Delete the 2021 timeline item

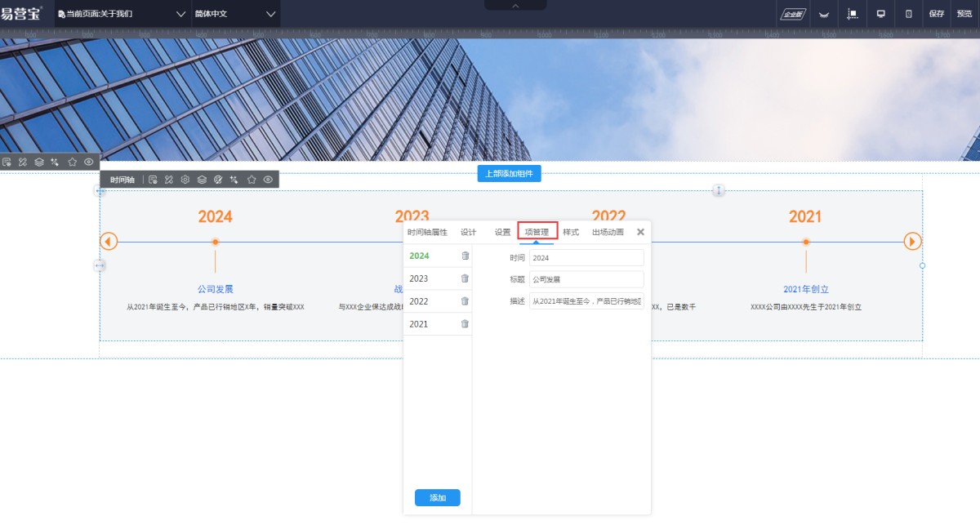[465, 324]
